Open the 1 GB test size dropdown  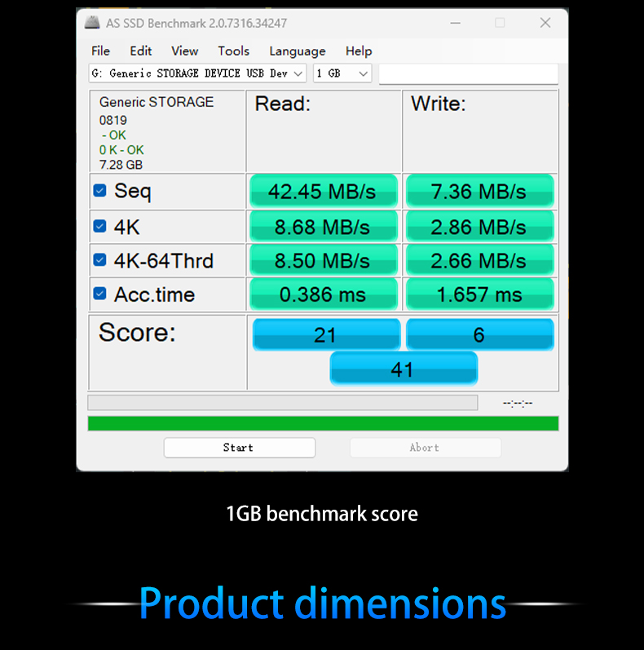pos(363,73)
